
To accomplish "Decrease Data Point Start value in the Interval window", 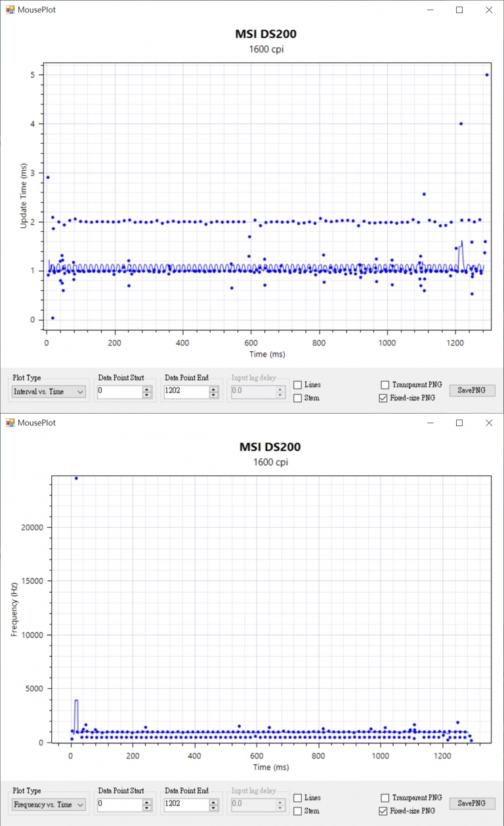I will click(x=147, y=395).
